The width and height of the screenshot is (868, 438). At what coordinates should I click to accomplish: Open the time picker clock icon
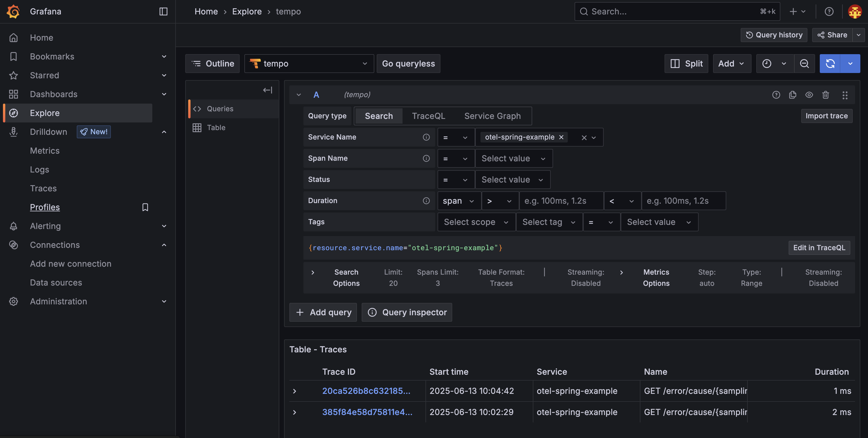click(767, 64)
